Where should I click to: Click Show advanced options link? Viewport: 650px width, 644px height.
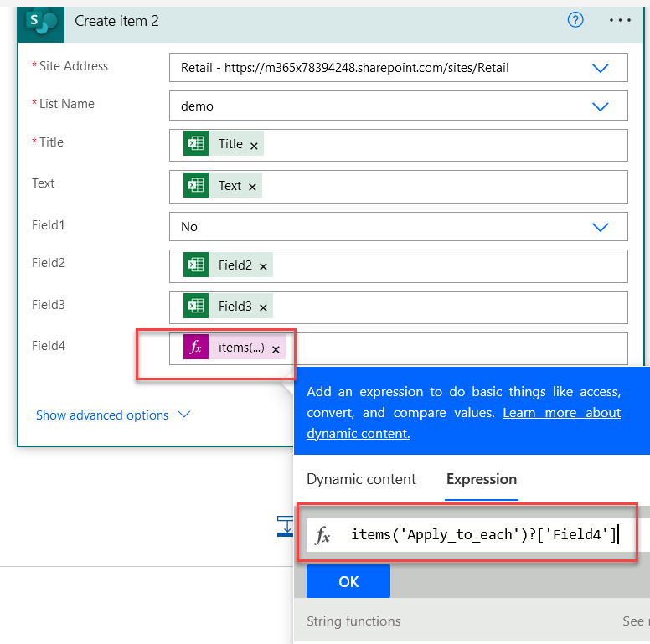tap(102, 415)
